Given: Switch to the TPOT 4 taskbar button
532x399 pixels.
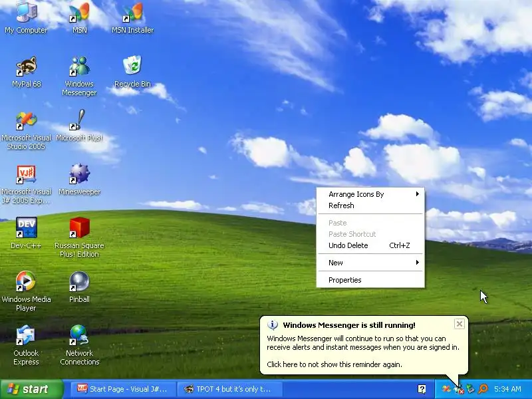Looking at the screenshot, I should [231, 389].
